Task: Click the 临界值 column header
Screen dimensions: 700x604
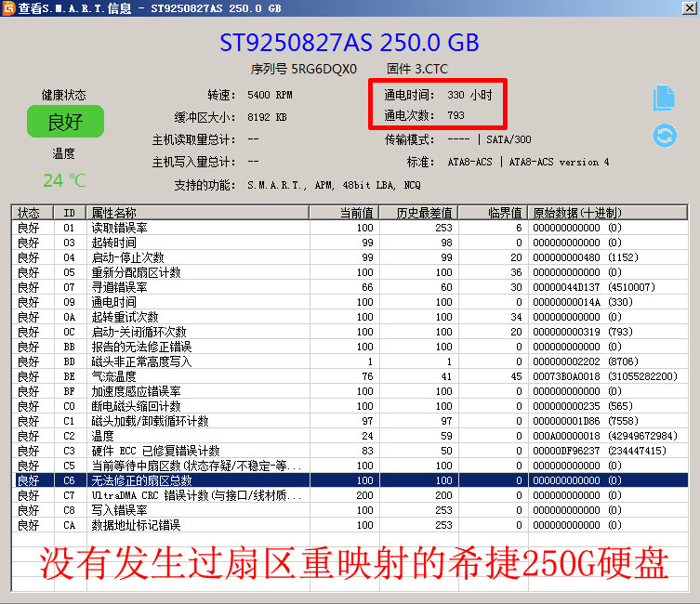Action: point(494,213)
